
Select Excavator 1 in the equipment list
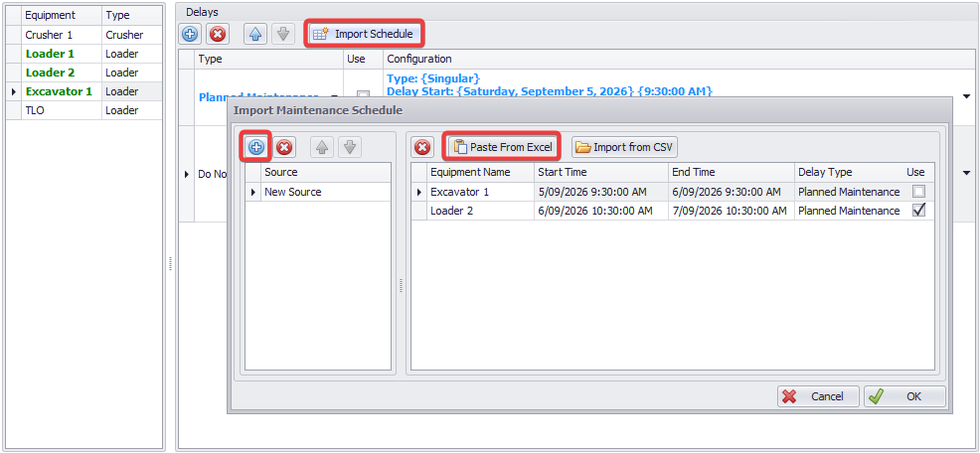click(62, 91)
